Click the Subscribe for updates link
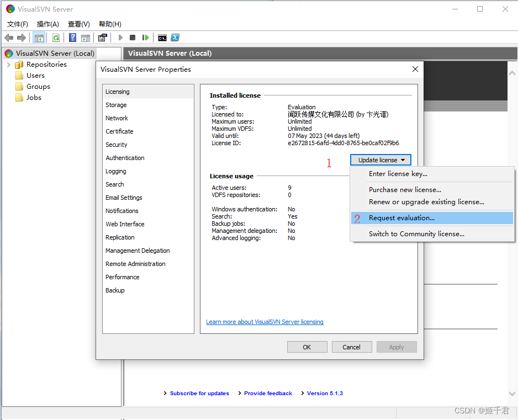Image resolution: width=518 pixels, height=420 pixels. click(x=199, y=394)
